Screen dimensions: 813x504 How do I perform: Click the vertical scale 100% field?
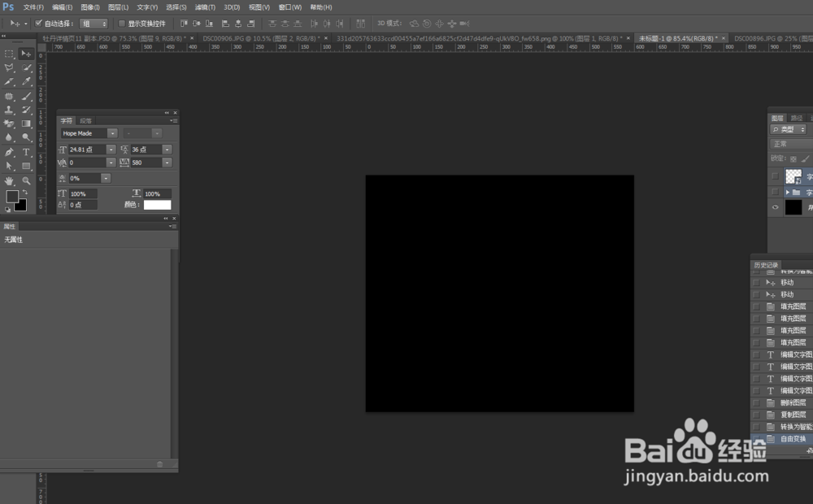coord(83,194)
